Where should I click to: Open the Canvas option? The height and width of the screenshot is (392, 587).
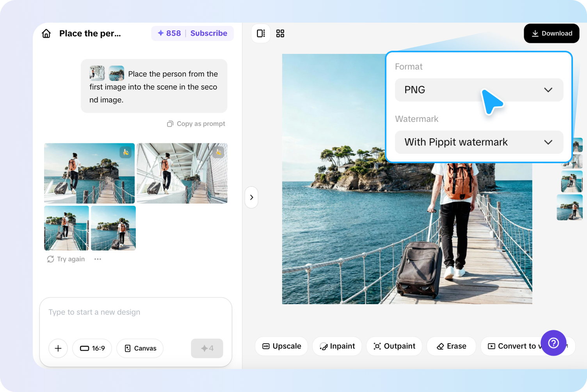[x=140, y=348]
